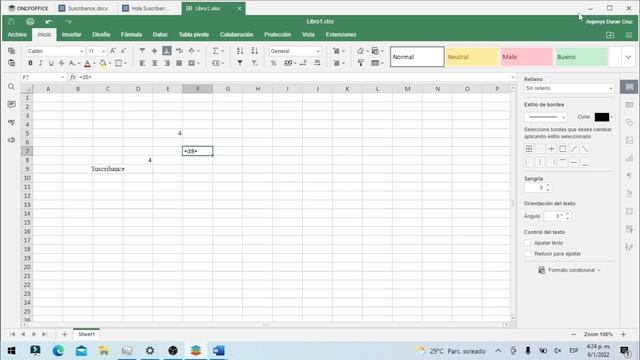
Task: Add a new sheet
Action: [64, 334]
